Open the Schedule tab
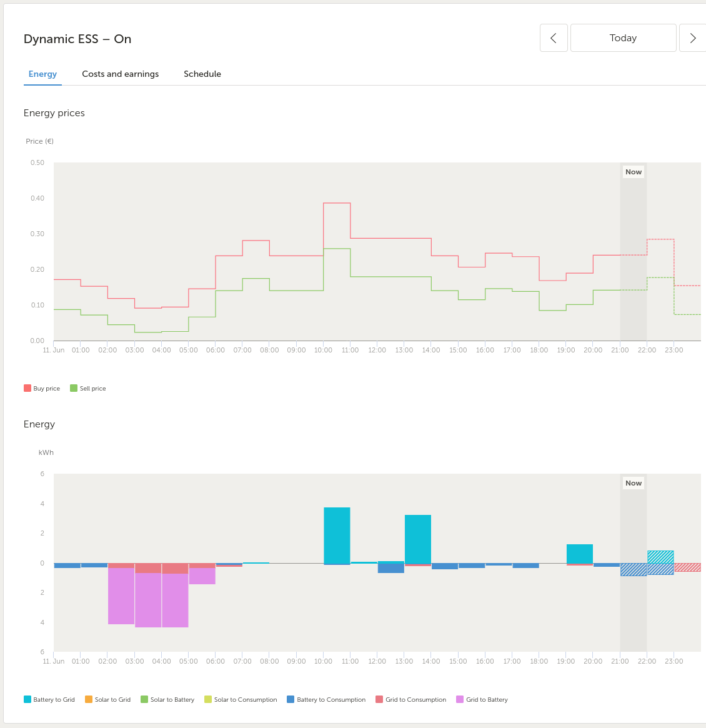706x728 pixels. pos(202,74)
